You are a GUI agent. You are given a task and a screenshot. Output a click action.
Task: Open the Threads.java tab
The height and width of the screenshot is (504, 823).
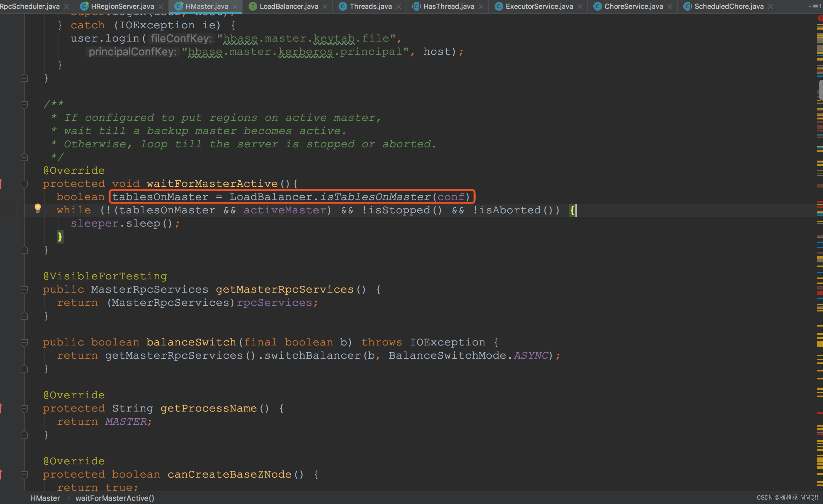click(x=370, y=6)
